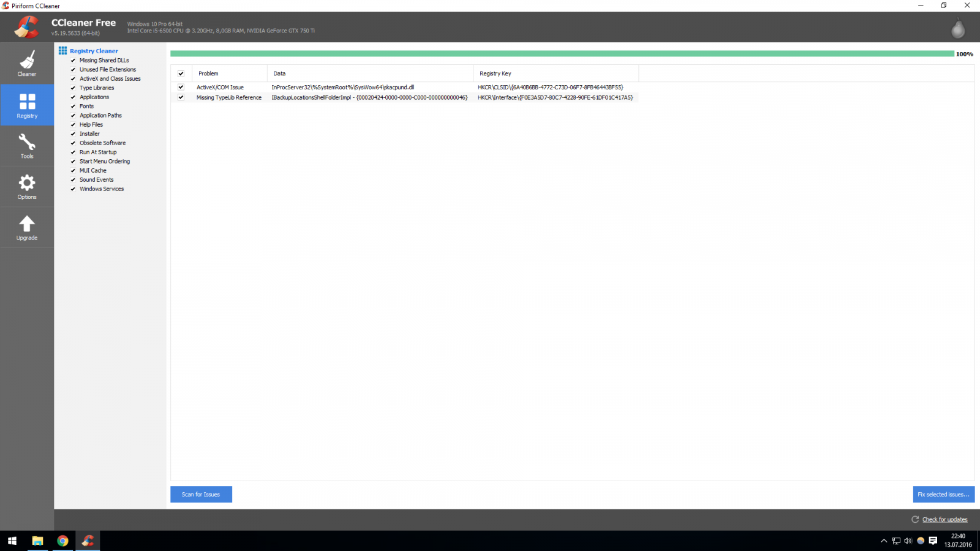
Task: Sort results by the Data column
Action: tap(370, 73)
